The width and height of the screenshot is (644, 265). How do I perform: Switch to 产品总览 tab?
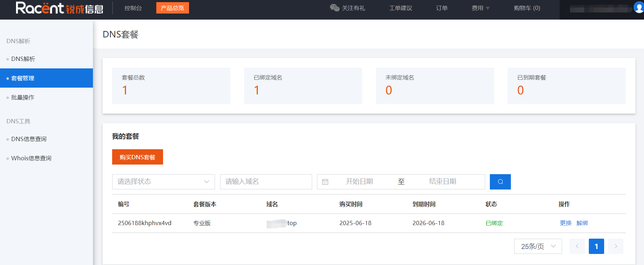172,8
